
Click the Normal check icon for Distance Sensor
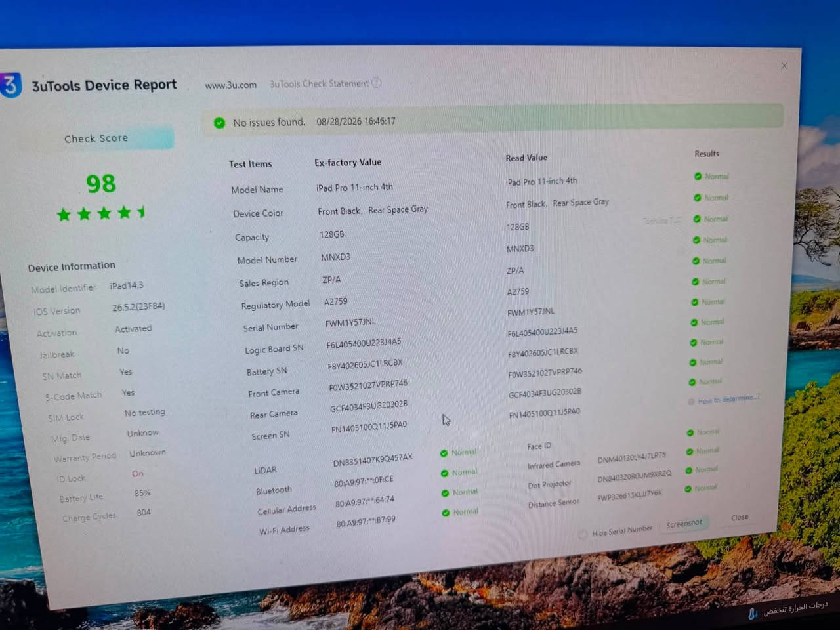688,488
